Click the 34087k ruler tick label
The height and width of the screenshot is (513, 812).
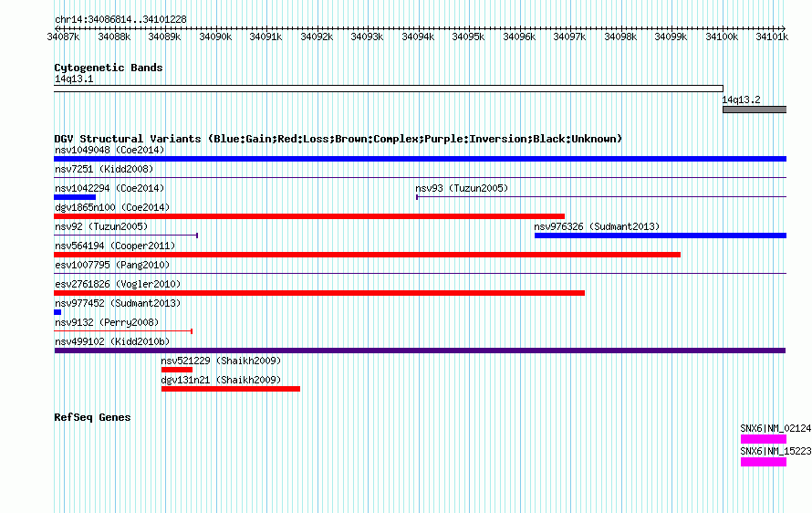click(63, 37)
